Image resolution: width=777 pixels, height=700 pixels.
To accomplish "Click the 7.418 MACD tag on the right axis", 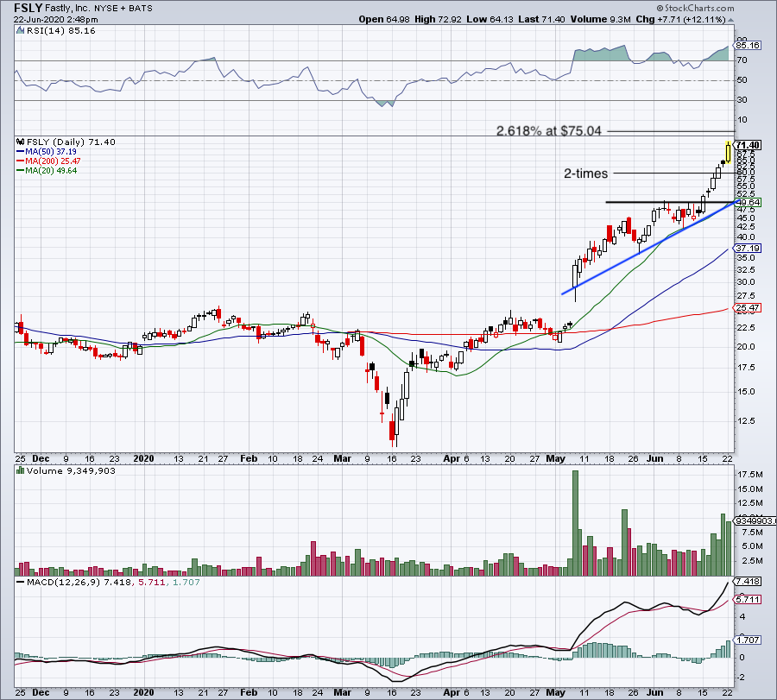I will [748, 581].
